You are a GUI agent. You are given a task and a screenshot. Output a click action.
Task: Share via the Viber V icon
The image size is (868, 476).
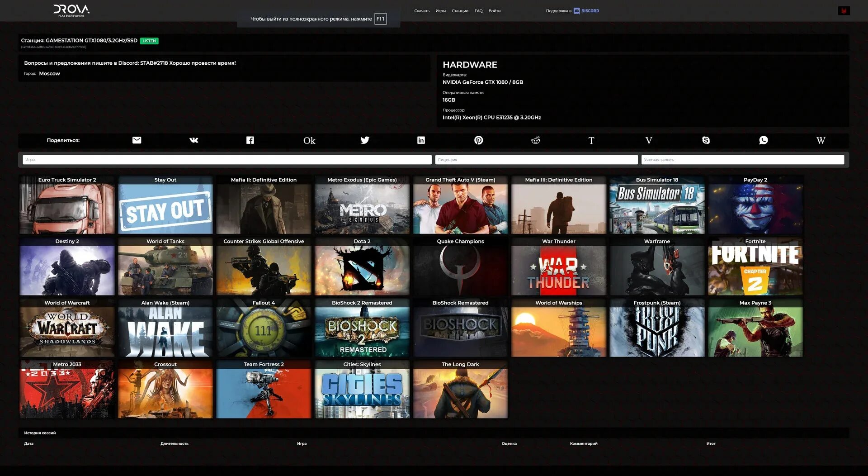click(x=649, y=141)
